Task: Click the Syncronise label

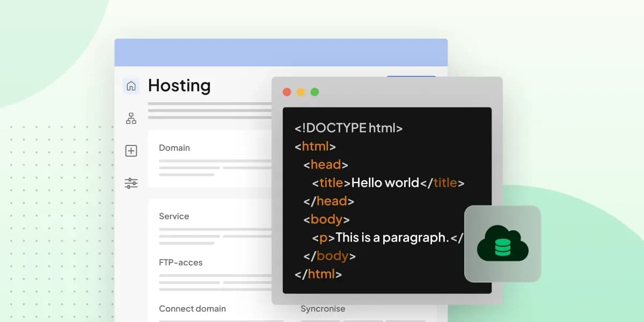Action: [323, 309]
